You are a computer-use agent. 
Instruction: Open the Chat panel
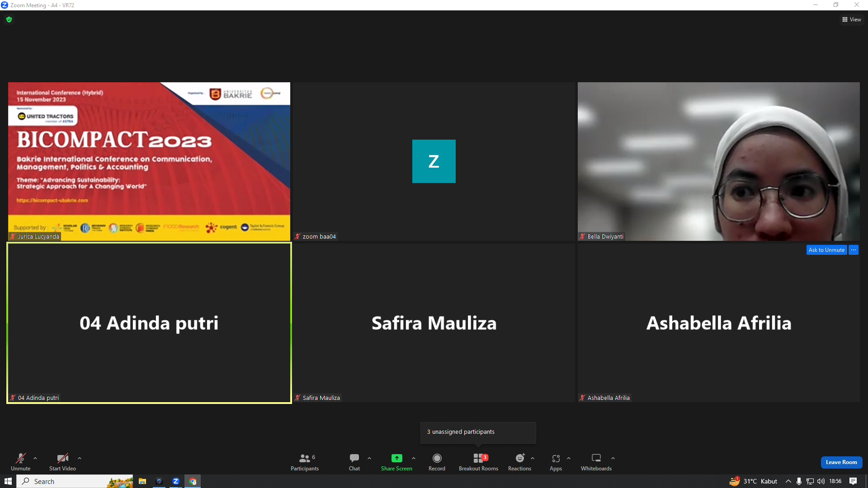(x=354, y=462)
